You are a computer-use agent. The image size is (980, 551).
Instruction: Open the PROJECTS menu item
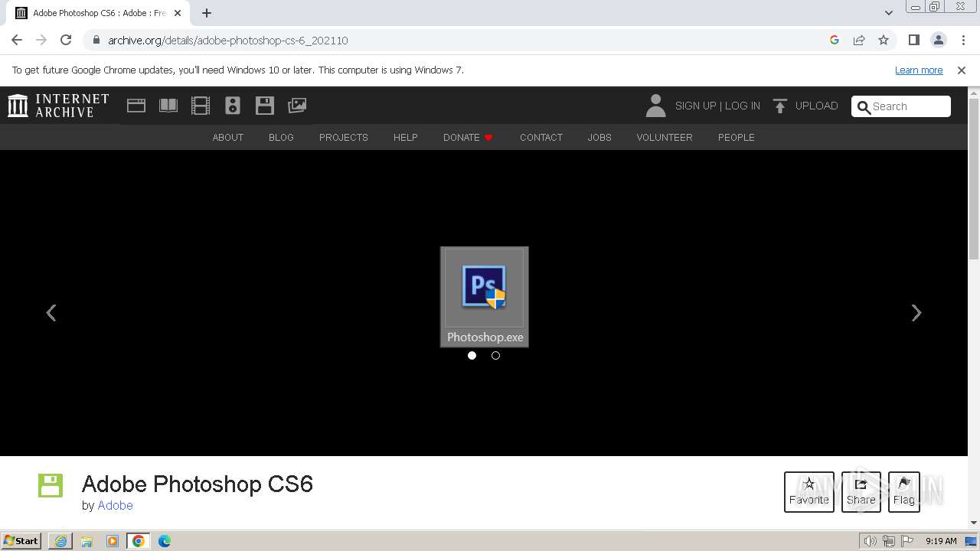[344, 137]
